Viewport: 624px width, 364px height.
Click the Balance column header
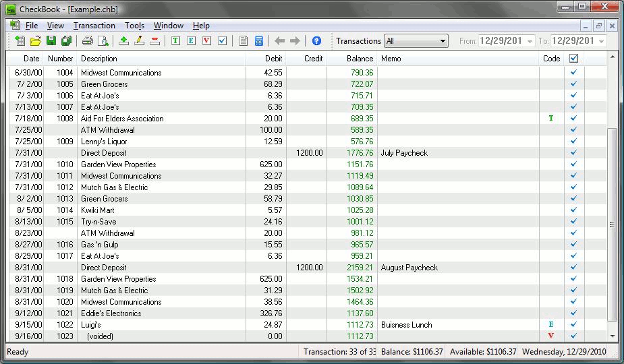pos(351,59)
